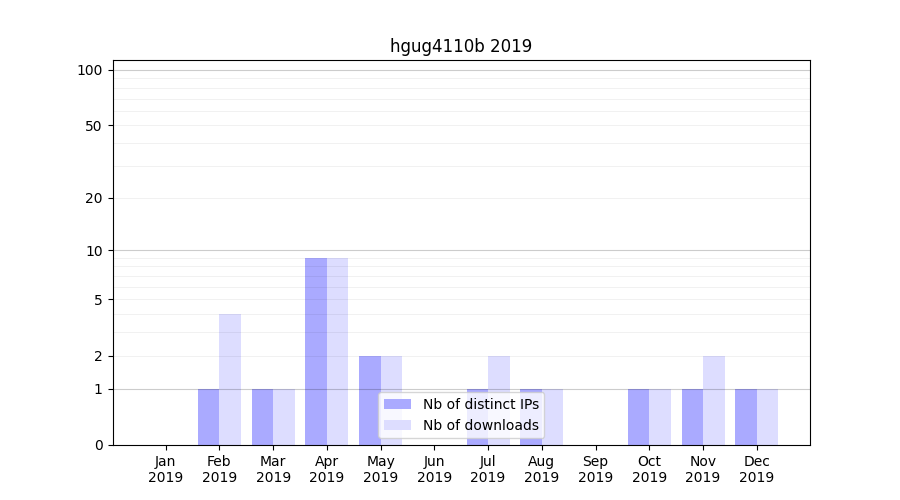Select the 'Sep 2019' x-axis label
Viewport: 900px width, 500px height.
[x=595, y=469]
